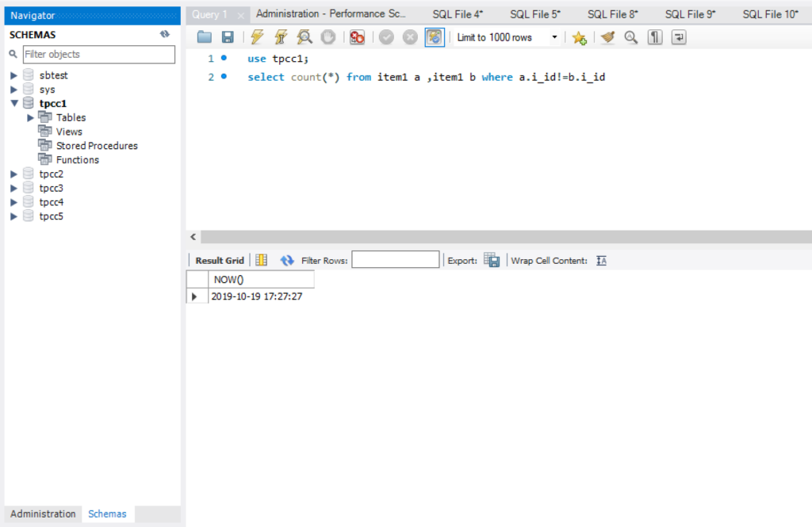Save the script with the floppy disk icon
Screen dimensions: 812x527
[x=228, y=37]
